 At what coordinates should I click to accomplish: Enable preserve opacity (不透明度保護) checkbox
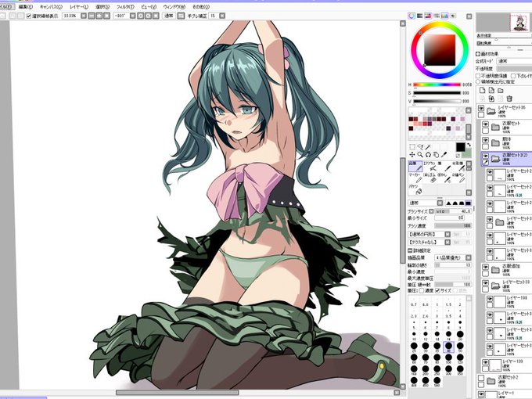[478, 76]
